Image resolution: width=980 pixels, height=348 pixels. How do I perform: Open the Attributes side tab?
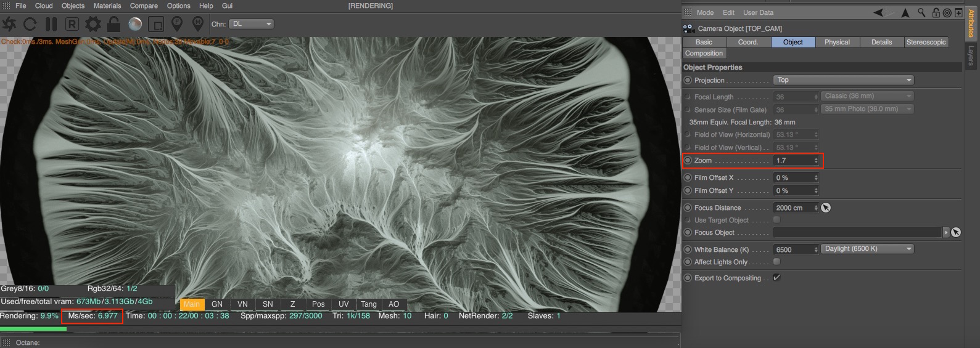(971, 24)
